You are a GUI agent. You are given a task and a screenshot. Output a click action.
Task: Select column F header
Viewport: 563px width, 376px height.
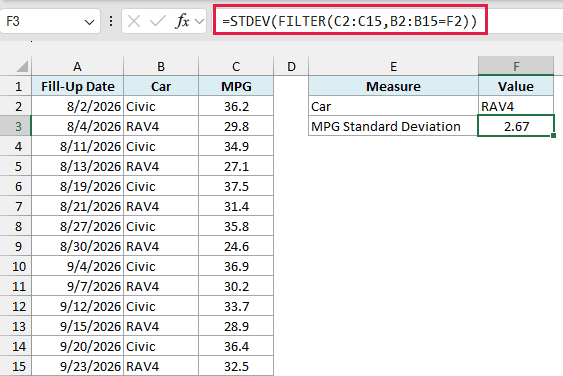pos(516,66)
